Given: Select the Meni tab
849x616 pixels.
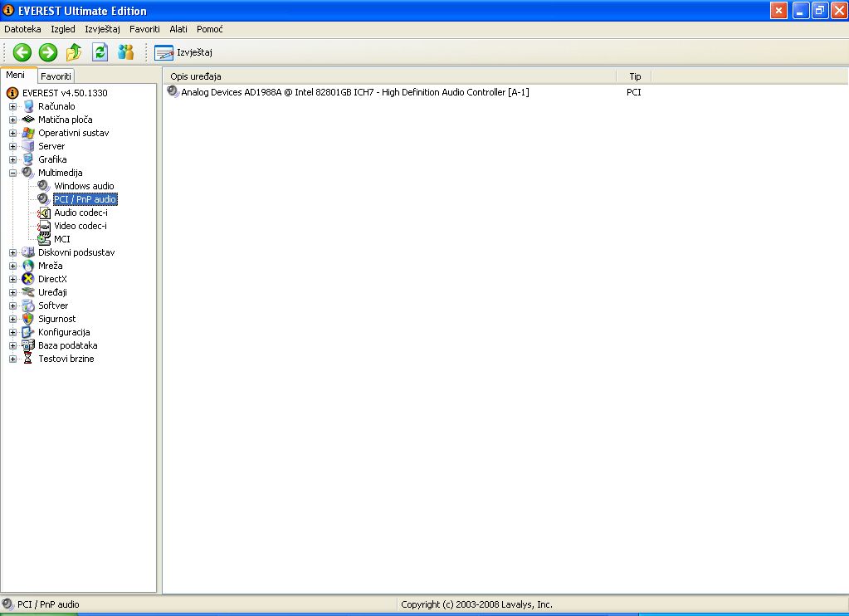Looking at the screenshot, I should [16, 76].
